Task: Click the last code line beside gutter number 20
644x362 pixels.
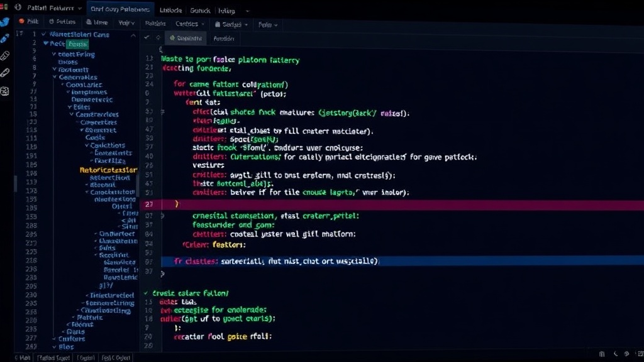Action: pyautogui.click(x=223, y=337)
